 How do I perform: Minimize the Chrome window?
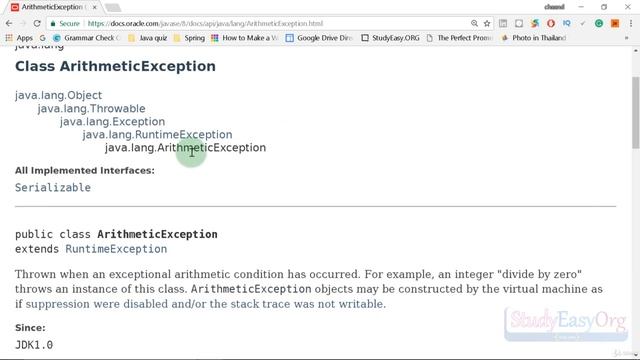581,7
